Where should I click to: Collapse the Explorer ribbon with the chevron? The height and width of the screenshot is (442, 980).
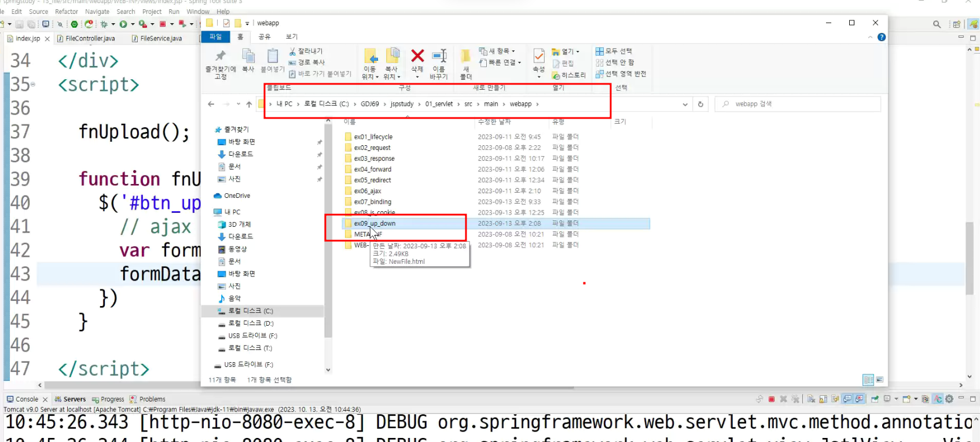click(x=870, y=37)
